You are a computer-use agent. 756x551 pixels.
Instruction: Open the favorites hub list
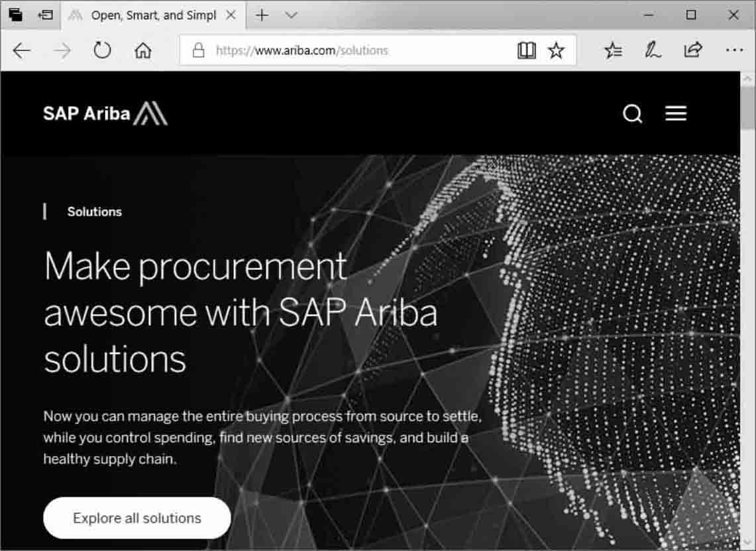coord(613,50)
